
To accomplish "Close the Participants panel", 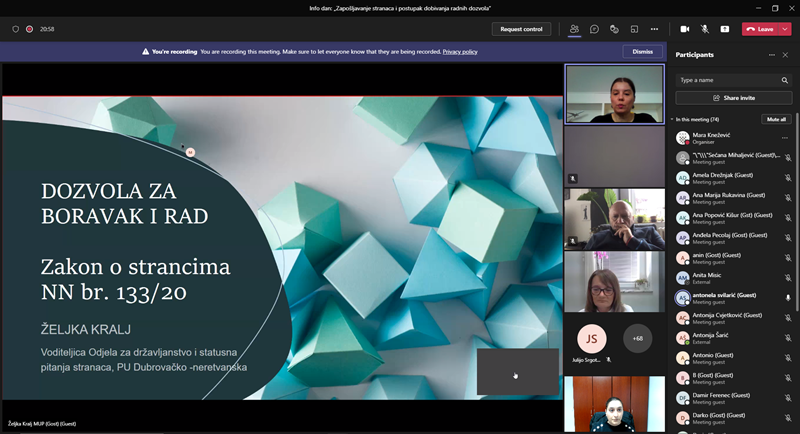I will tap(785, 54).
